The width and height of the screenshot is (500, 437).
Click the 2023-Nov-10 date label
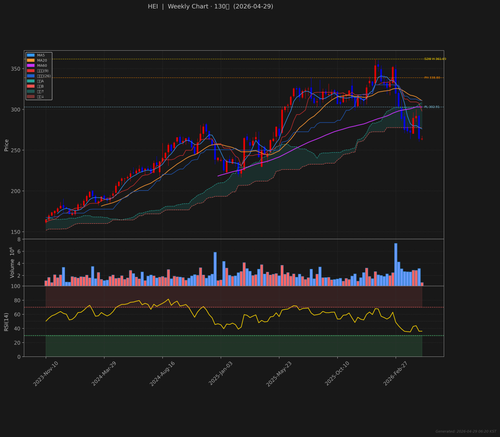click(46, 374)
